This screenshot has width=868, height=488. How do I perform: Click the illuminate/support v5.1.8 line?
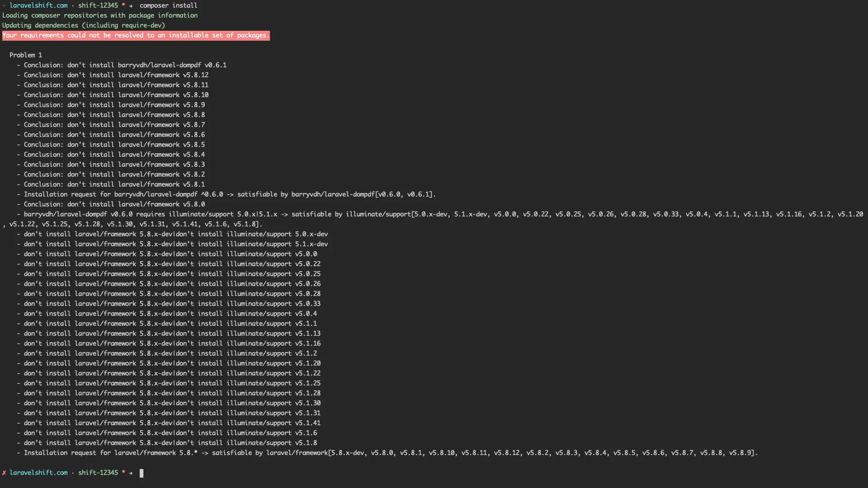pyautogui.click(x=170, y=443)
